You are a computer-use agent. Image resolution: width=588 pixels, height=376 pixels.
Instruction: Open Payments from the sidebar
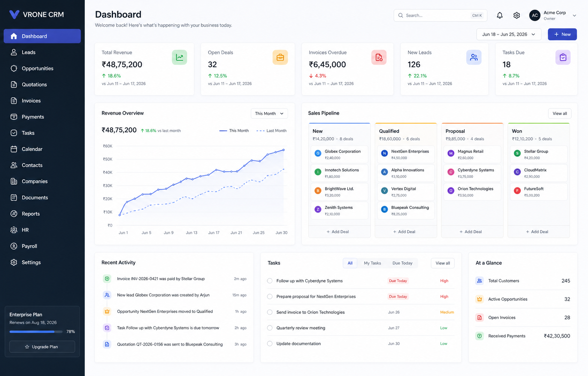pyautogui.click(x=42, y=117)
